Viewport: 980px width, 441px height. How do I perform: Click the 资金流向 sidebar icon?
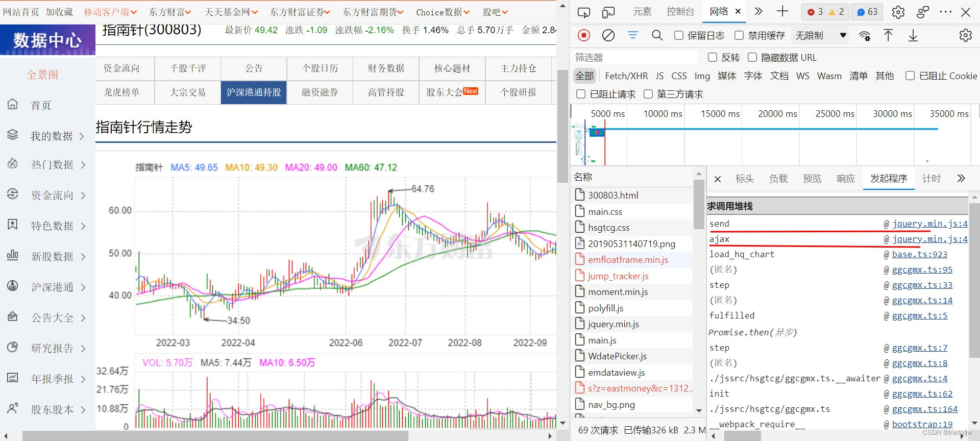(13, 194)
